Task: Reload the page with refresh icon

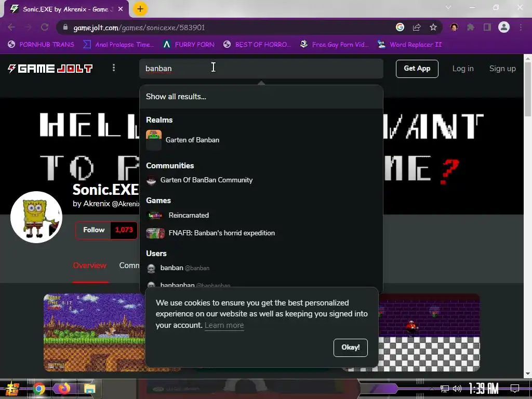Action: pyautogui.click(x=45, y=27)
